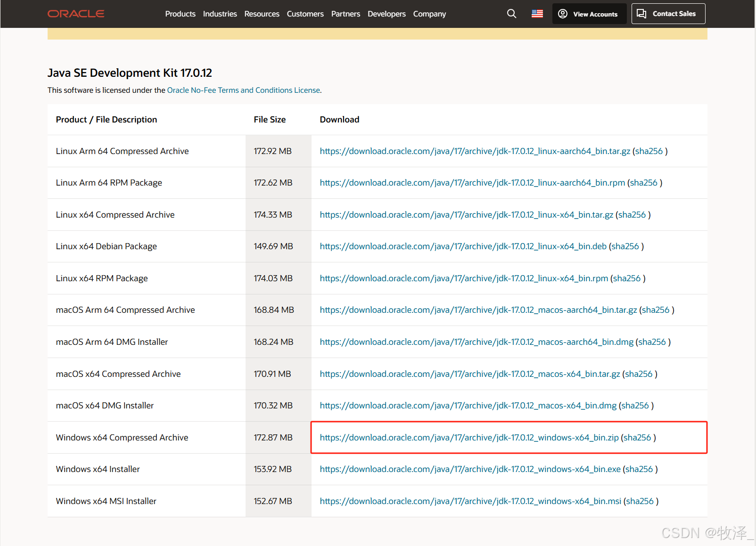756x546 pixels.
Task: Select 'Linux x64 Compressed Archive' text
Action: coord(115,215)
